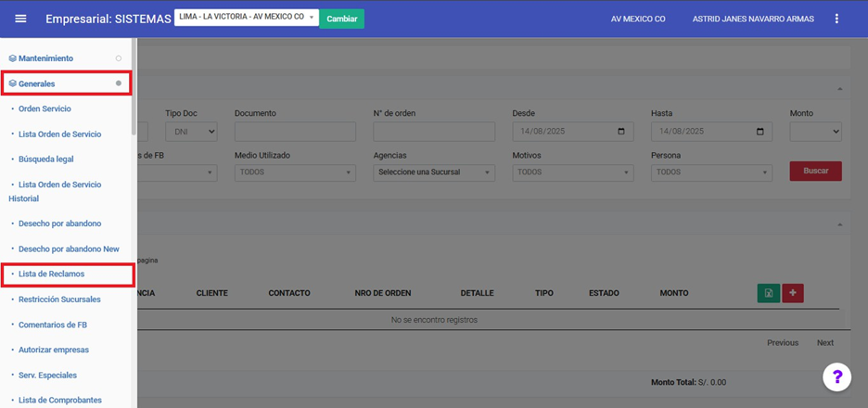Toggle the Generales menu circle indicator
The height and width of the screenshot is (408, 868).
coord(118,83)
